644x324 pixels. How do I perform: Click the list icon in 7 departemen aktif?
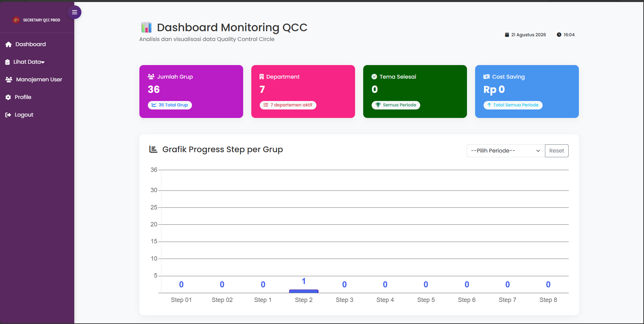[x=266, y=105]
